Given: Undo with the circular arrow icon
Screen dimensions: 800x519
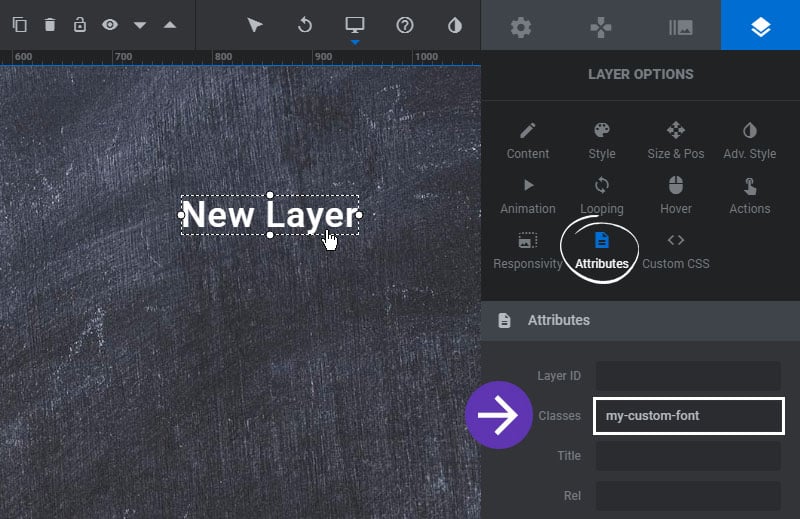Looking at the screenshot, I should point(305,24).
